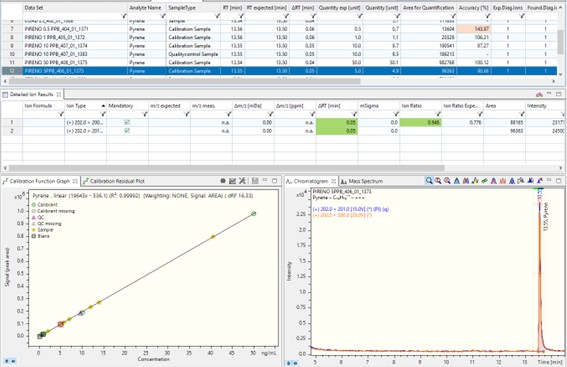Open the Data Set column filter dropdown
This screenshot has width=567, height=367.
pos(124,16)
